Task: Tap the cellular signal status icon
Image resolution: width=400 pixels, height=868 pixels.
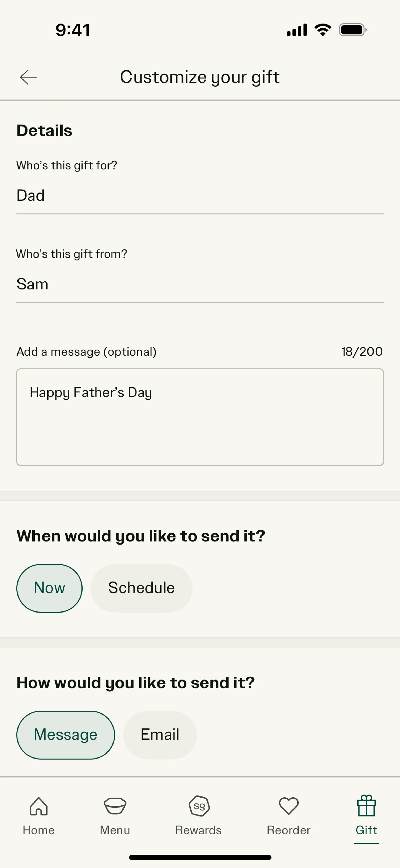Action: tap(297, 30)
